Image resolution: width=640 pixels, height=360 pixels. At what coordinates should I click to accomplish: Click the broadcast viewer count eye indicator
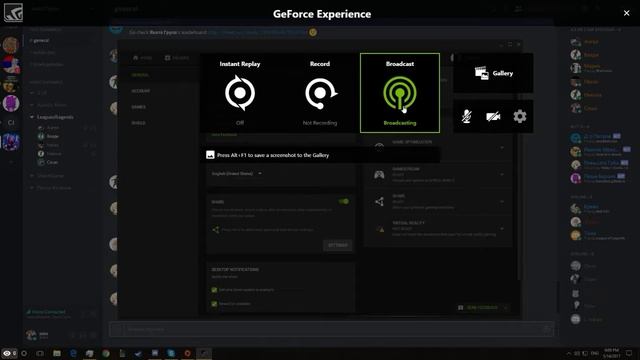point(9,353)
